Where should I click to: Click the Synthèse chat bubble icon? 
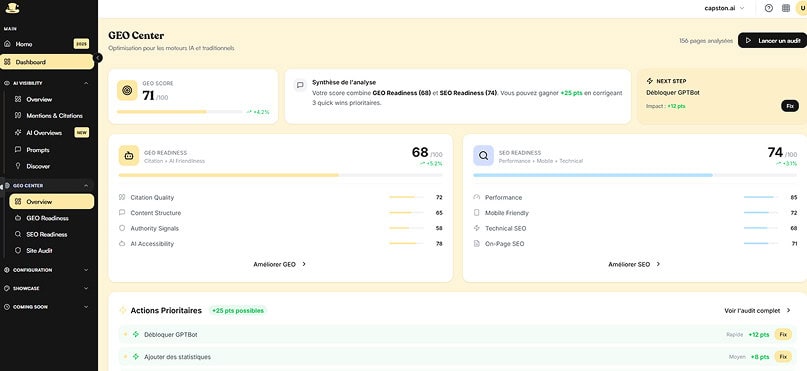(x=300, y=85)
